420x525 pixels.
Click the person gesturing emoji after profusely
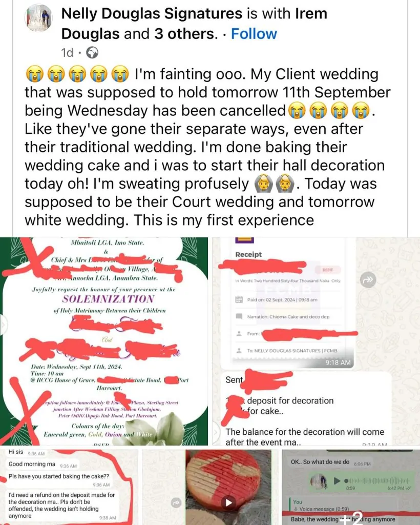click(263, 184)
